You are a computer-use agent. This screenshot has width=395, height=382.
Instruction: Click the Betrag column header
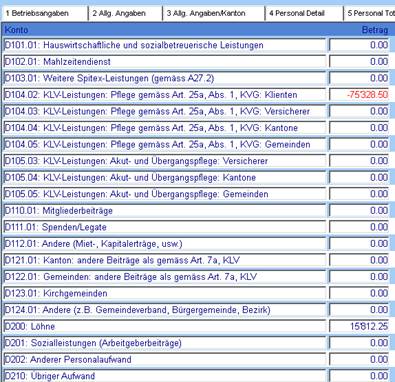375,30
